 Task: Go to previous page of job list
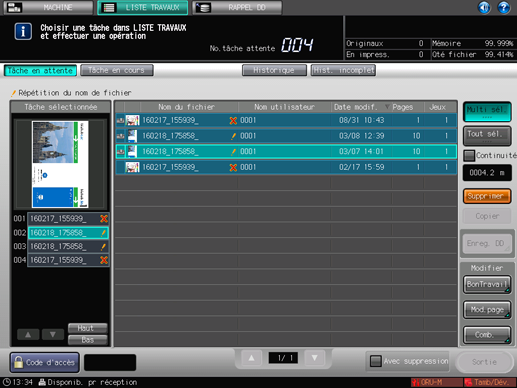(x=251, y=358)
